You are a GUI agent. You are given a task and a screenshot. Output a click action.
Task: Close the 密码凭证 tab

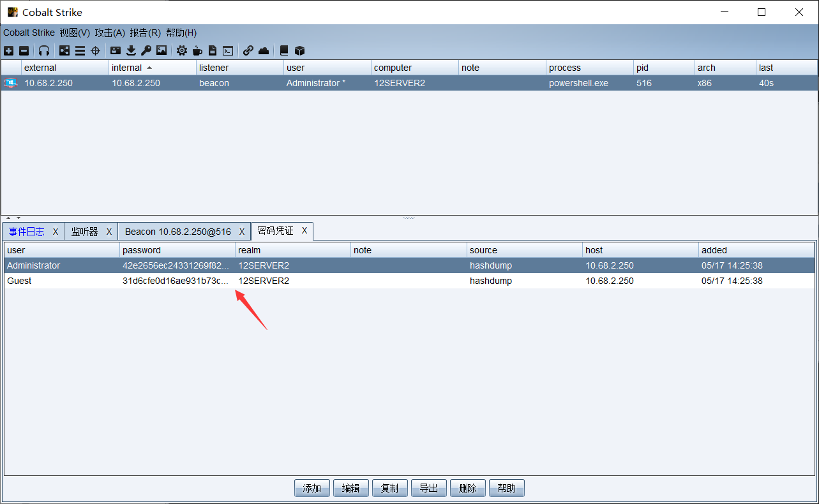coord(304,230)
